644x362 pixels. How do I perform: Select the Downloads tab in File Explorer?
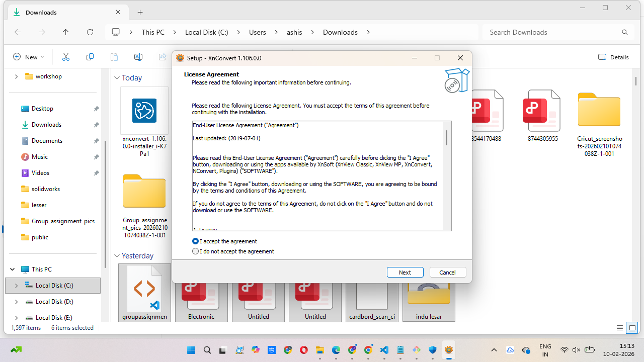tap(67, 12)
